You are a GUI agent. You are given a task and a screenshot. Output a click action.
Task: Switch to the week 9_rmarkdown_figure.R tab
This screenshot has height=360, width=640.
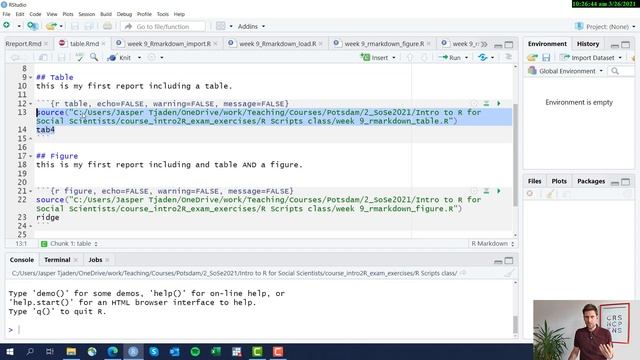[x=384, y=44]
